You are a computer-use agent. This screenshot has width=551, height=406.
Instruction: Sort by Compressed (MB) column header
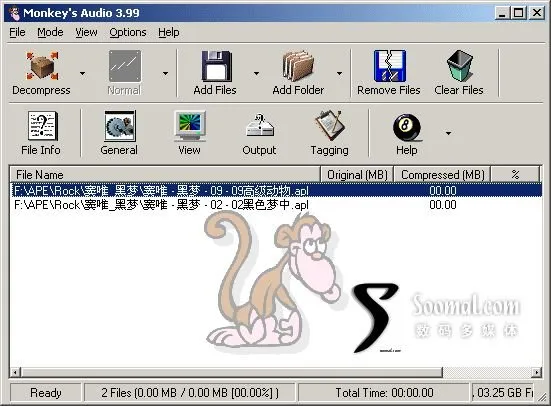pyautogui.click(x=442, y=175)
